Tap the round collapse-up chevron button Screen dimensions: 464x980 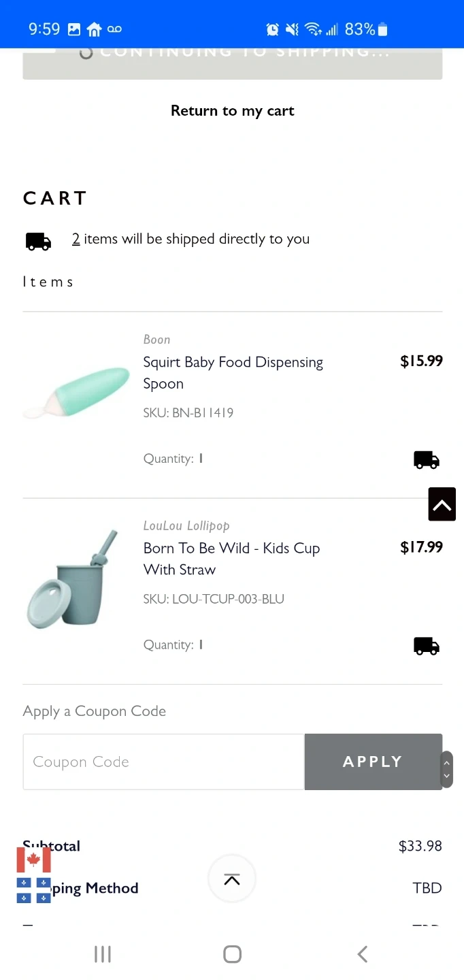click(231, 879)
